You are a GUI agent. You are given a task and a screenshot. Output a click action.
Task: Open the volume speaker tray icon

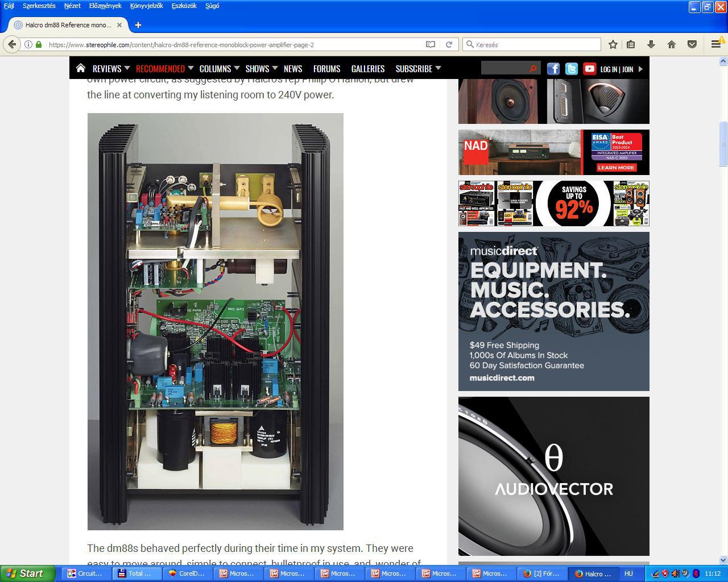coord(675,573)
